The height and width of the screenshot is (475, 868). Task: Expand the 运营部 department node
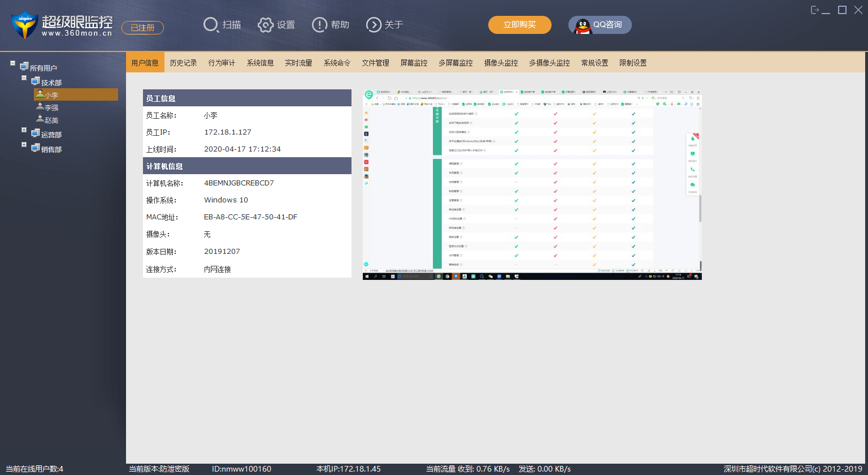pyautogui.click(x=24, y=130)
